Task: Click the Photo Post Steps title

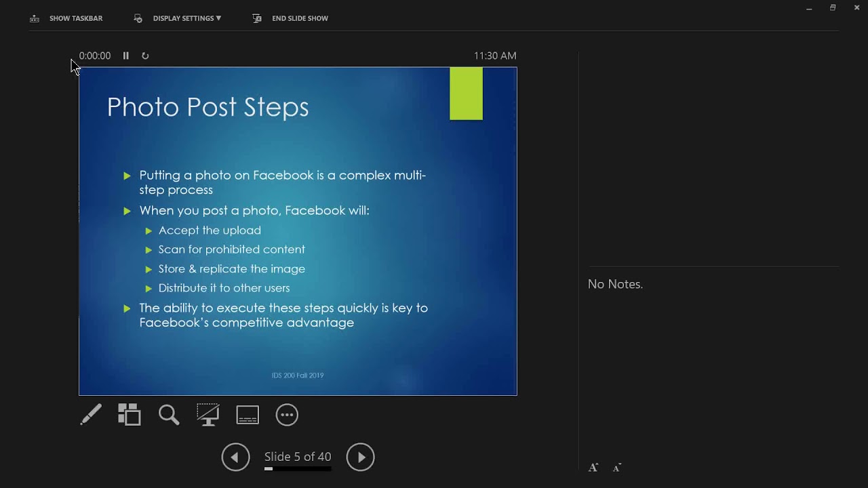Action: point(208,107)
